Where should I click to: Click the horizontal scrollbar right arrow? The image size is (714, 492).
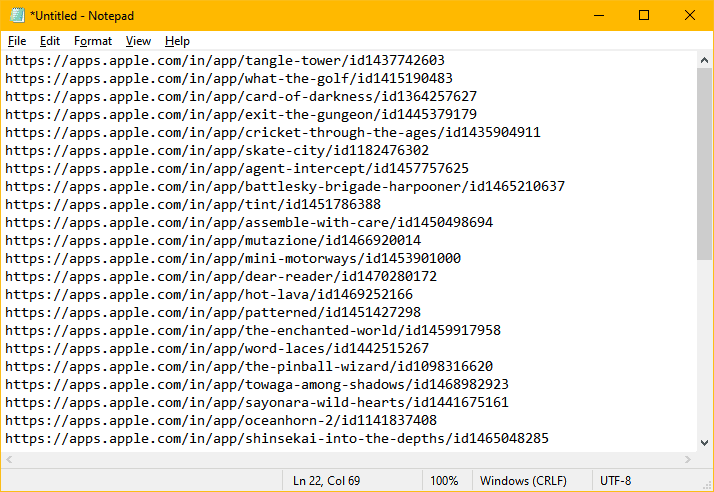click(688, 460)
